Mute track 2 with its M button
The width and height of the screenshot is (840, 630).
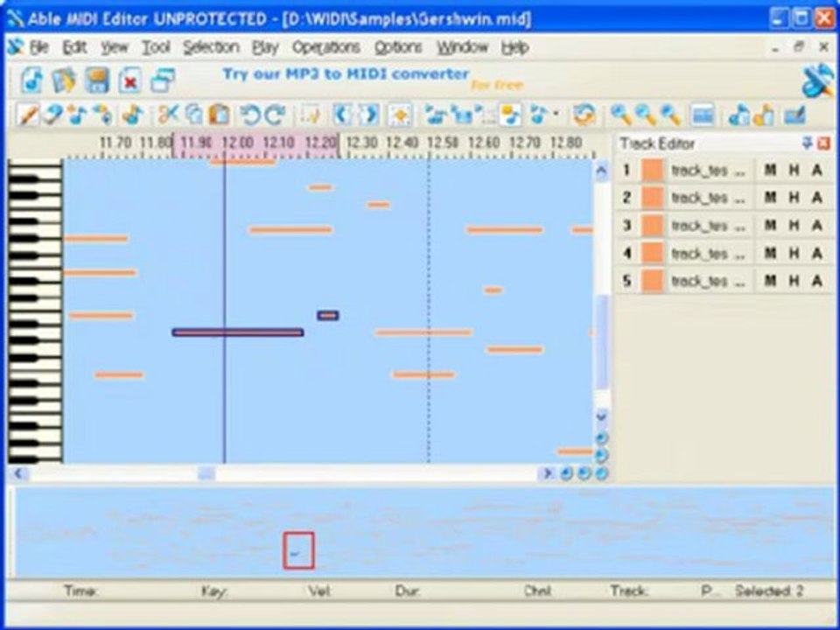(x=770, y=198)
